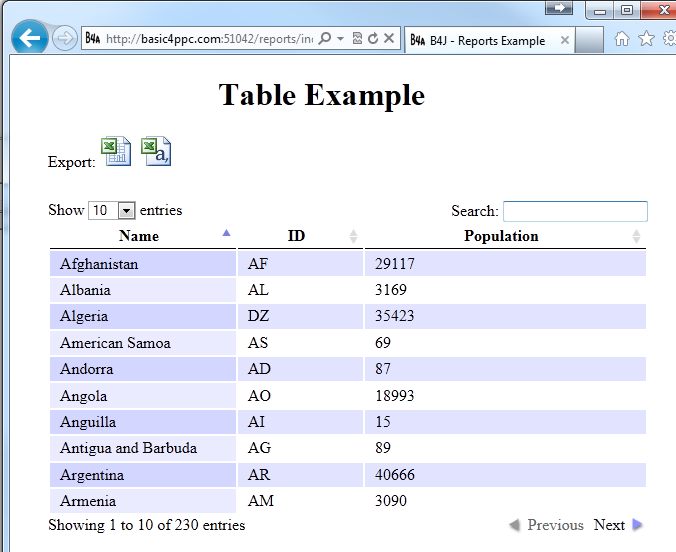Click the address bar URL field

click(x=209, y=39)
